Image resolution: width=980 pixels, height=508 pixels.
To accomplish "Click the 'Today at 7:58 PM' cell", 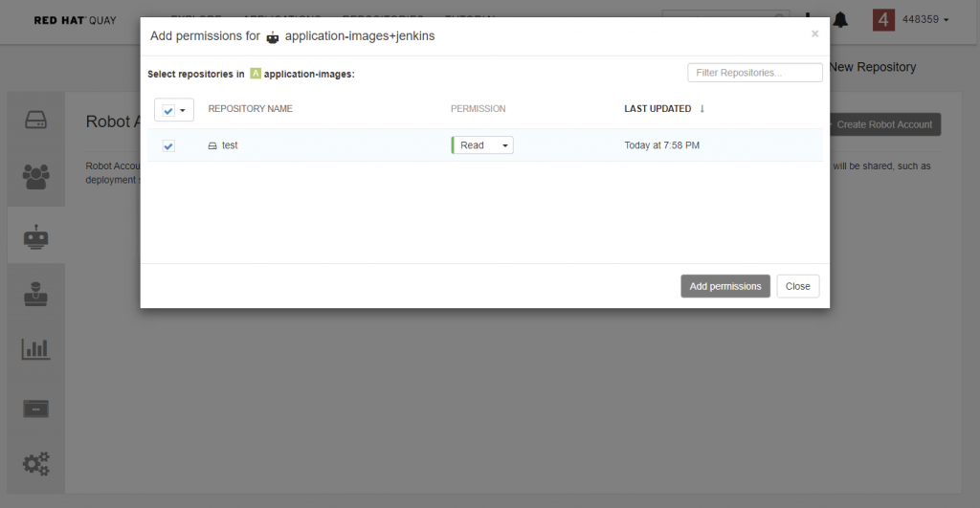I will pos(662,145).
